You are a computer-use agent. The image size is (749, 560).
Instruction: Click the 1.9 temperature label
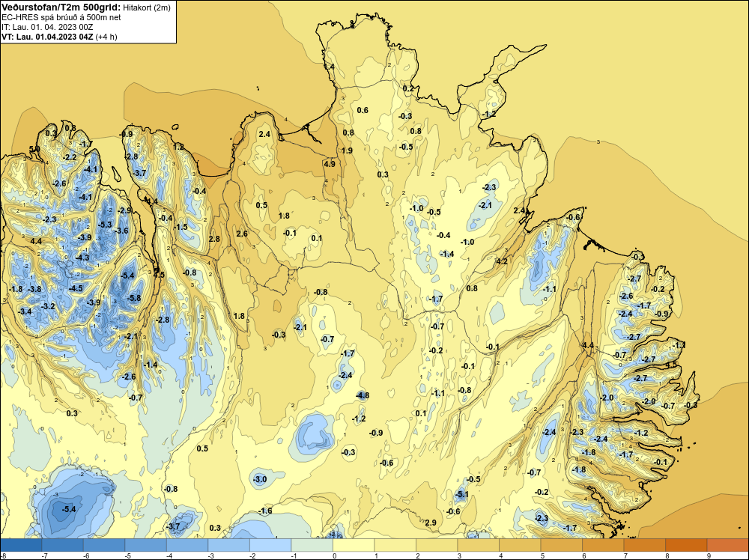click(x=348, y=150)
